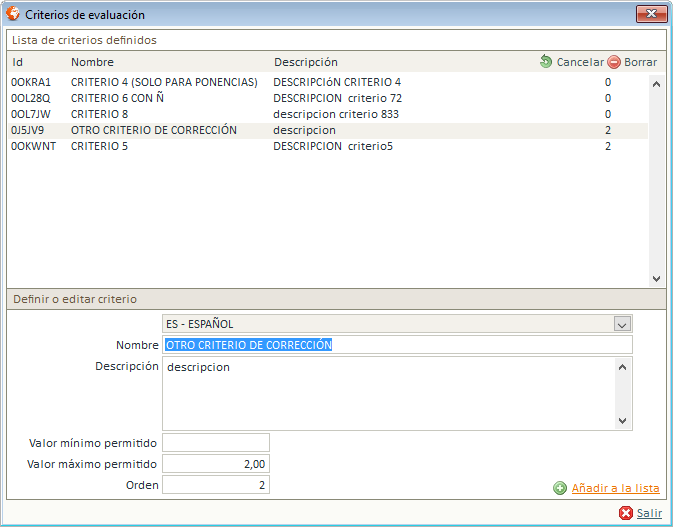Click inside the Descripción text area
The image size is (673, 527).
pyautogui.click(x=387, y=393)
